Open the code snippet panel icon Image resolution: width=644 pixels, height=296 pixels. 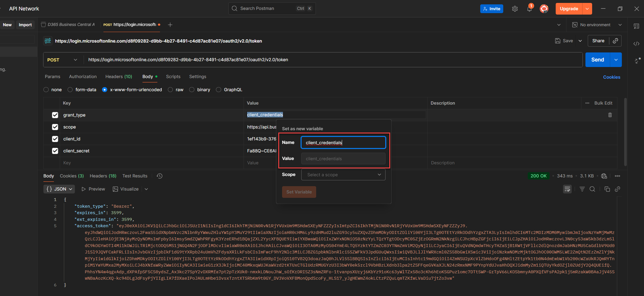click(636, 44)
